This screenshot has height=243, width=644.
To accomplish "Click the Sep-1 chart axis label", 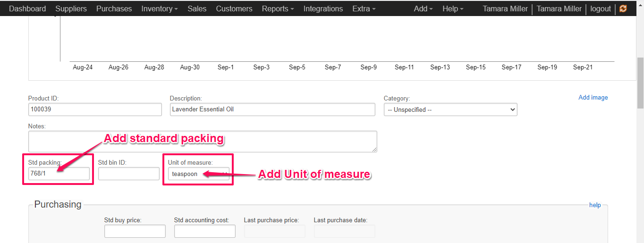I will pyautogui.click(x=226, y=67).
